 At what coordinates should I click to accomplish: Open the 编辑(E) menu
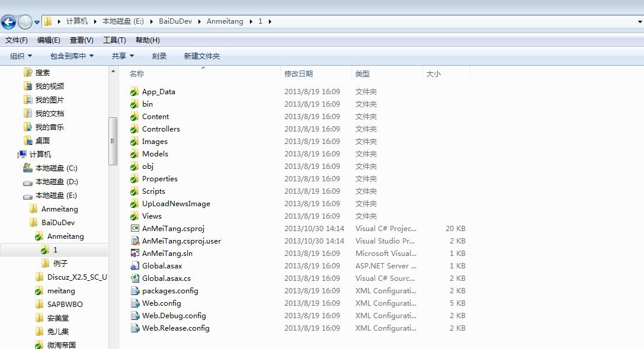pyautogui.click(x=49, y=40)
